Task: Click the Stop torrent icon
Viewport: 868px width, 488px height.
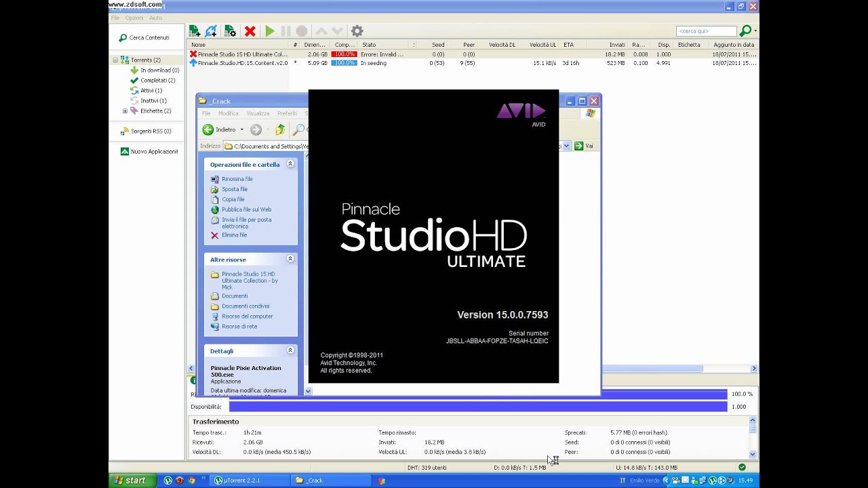Action: pos(302,31)
